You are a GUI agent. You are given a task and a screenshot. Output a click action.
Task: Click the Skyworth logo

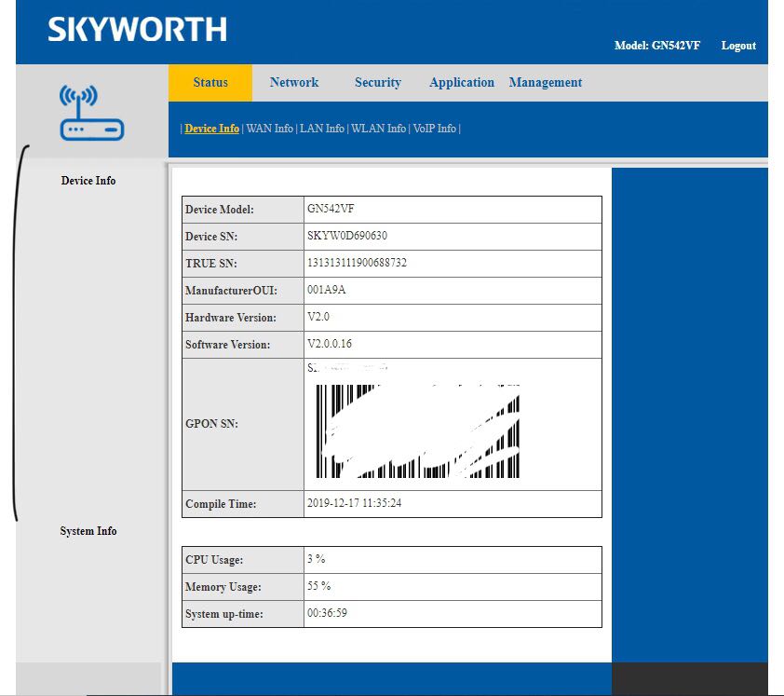pos(137,30)
